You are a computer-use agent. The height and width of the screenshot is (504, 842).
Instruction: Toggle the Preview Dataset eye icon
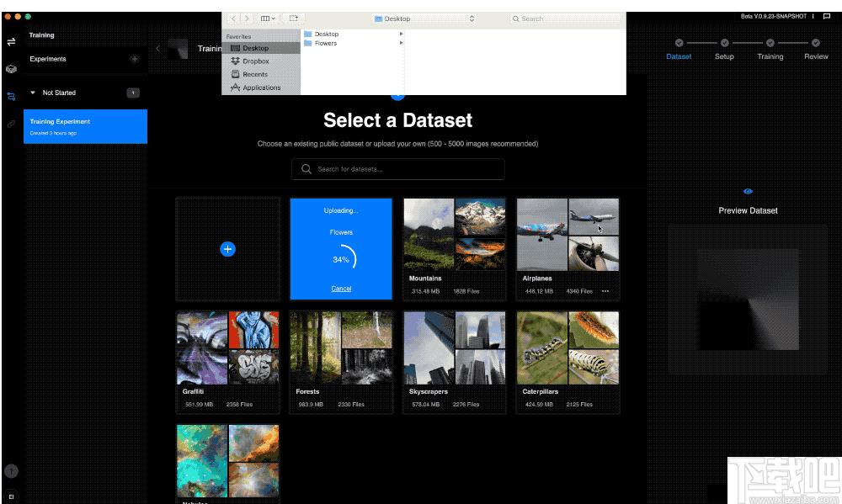[748, 192]
